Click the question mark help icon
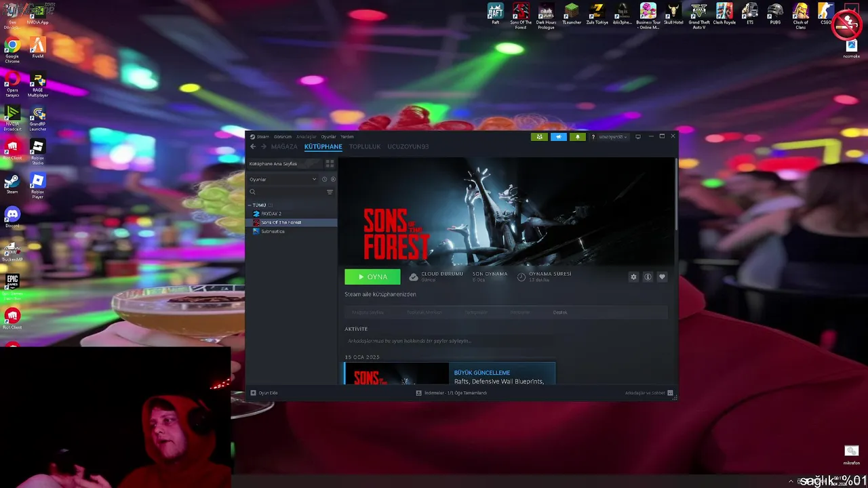The image size is (868, 488). [x=593, y=137]
